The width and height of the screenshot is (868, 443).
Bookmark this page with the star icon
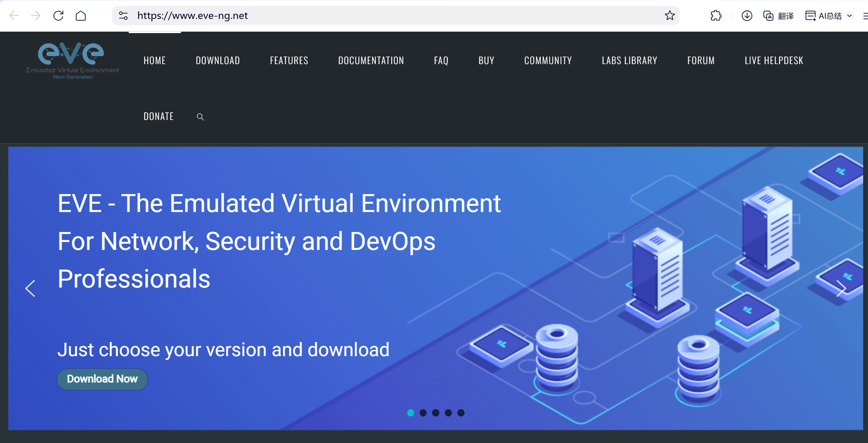(x=670, y=16)
